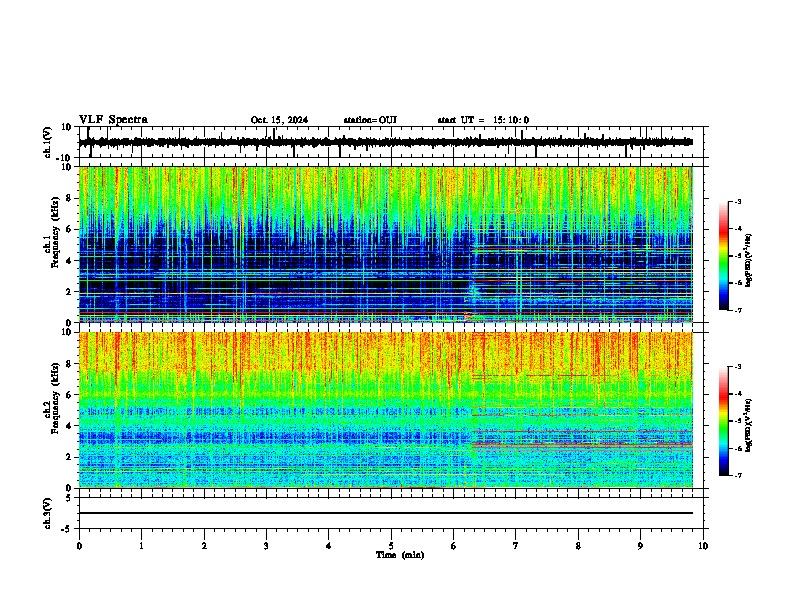Click the "4" kHz tick of ch.1 spectrogram

point(70,261)
